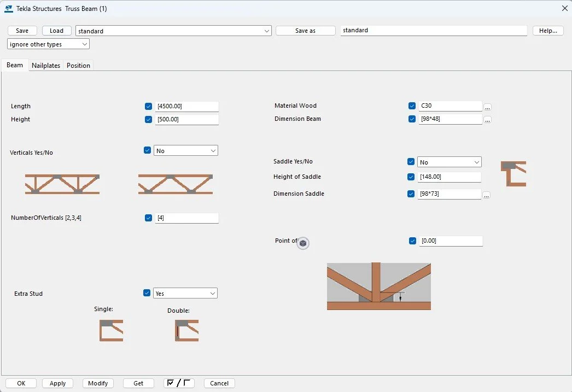Click the Height value field
This screenshot has height=392, width=572.
tap(187, 119)
